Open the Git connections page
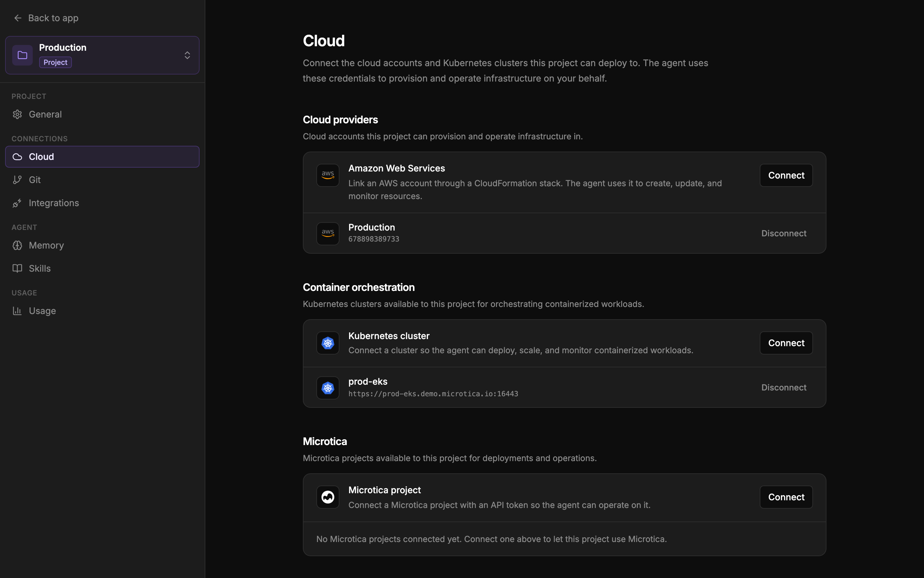Viewport: 924px width, 578px height. [x=102, y=180]
